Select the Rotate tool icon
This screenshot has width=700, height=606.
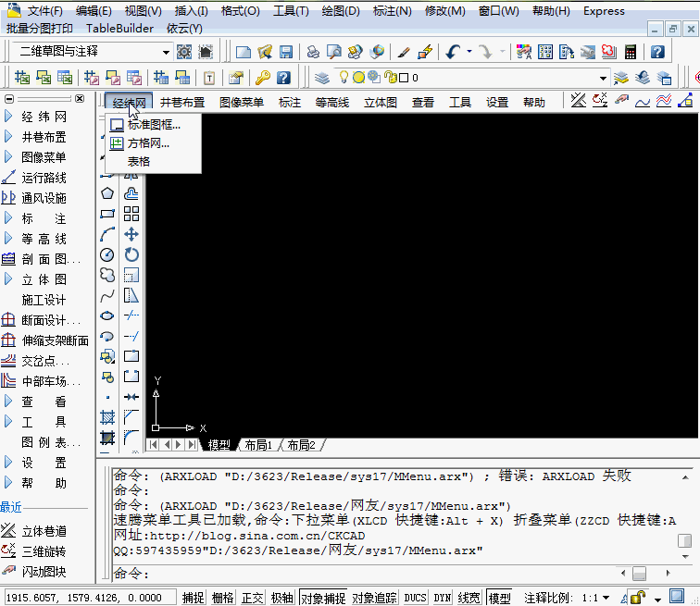point(131,254)
